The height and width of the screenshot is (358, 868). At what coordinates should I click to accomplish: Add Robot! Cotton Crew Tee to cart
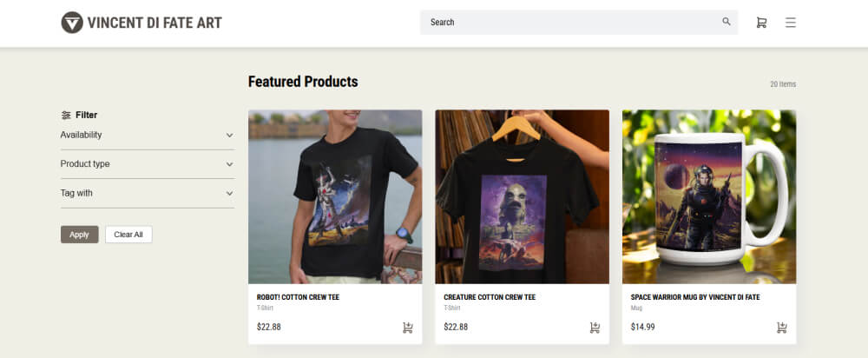[x=407, y=328]
